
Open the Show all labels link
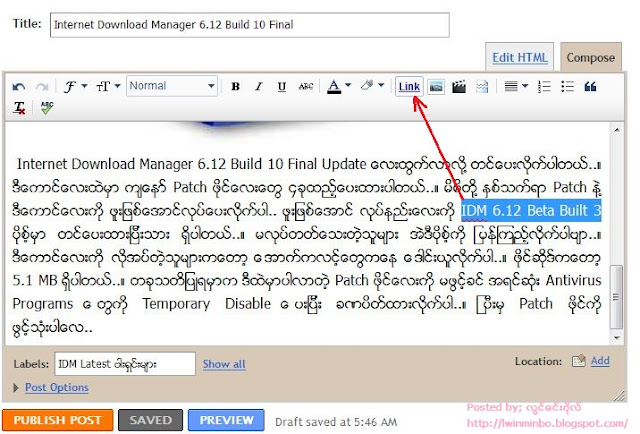coord(224,364)
